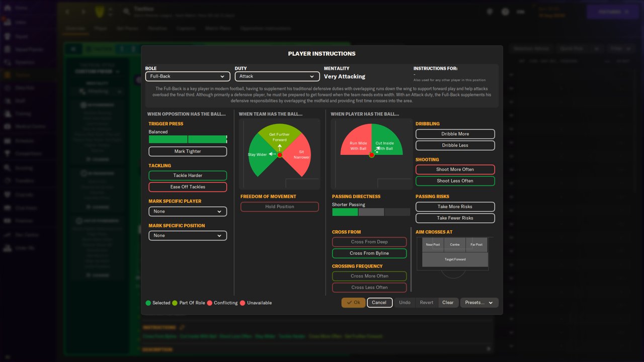The width and height of the screenshot is (644, 362).
Task: Toggle the Tackle Harder instruction
Action: (x=188, y=175)
